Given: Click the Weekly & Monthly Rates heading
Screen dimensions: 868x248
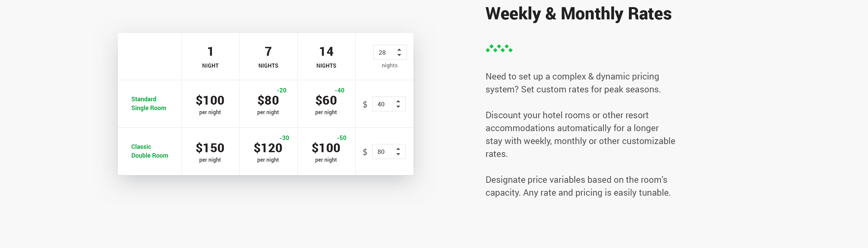Looking at the screenshot, I should [578, 14].
